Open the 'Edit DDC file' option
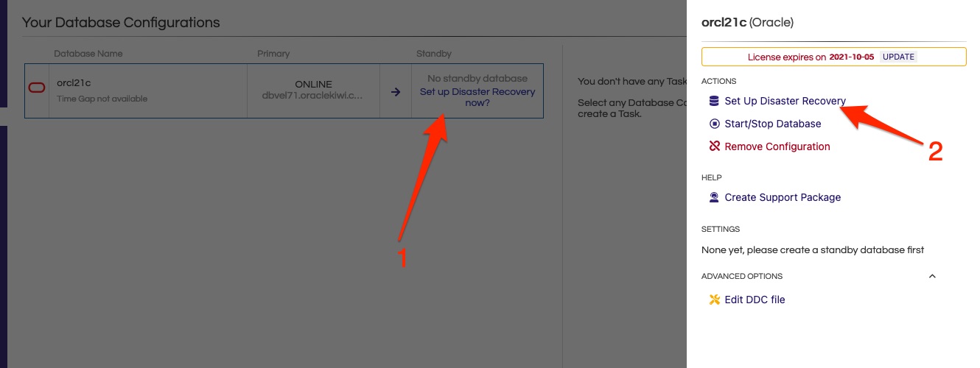This screenshot has width=980, height=368. tap(755, 300)
